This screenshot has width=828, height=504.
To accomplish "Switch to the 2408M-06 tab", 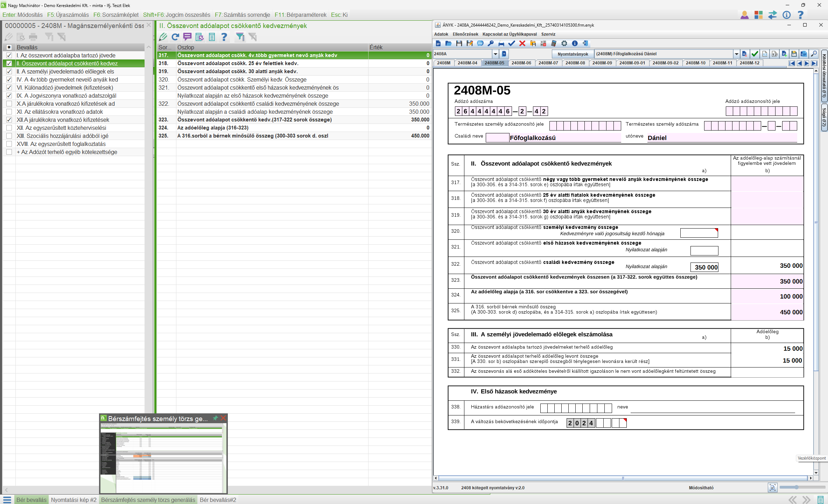I will coord(521,63).
